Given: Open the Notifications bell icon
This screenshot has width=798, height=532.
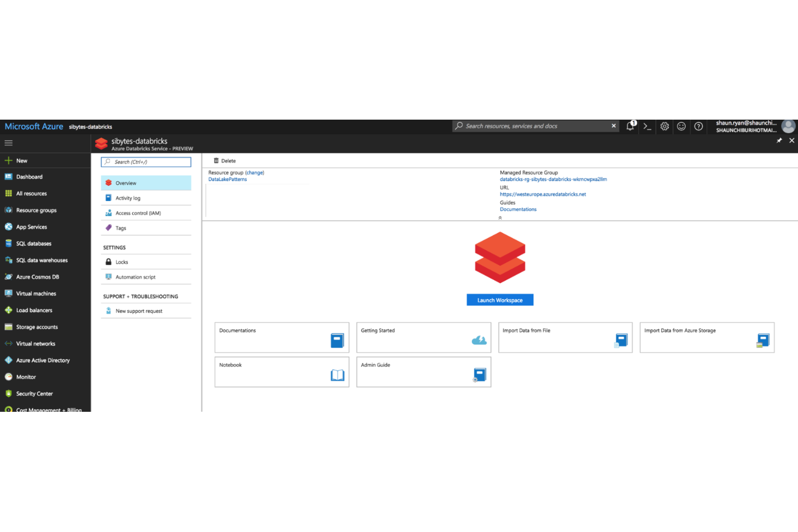Looking at the screenshot, I should pyautogui.click(x=630, y=126).
